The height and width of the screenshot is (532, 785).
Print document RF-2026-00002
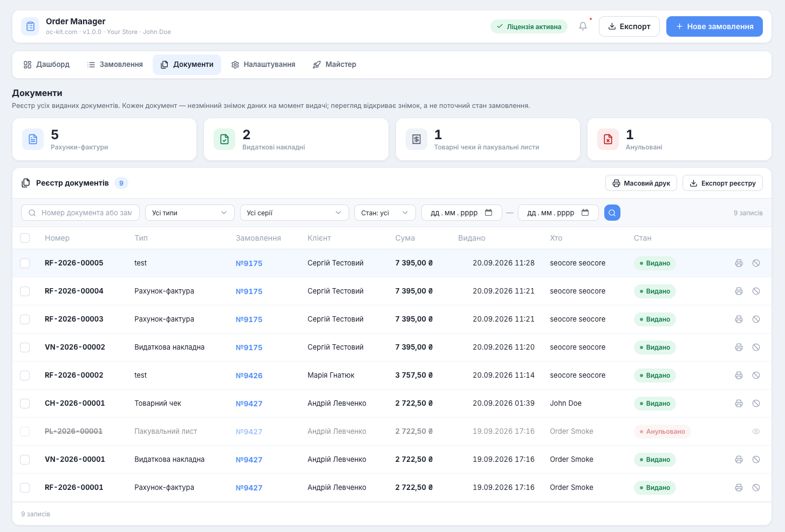click(x=739, y=376)
